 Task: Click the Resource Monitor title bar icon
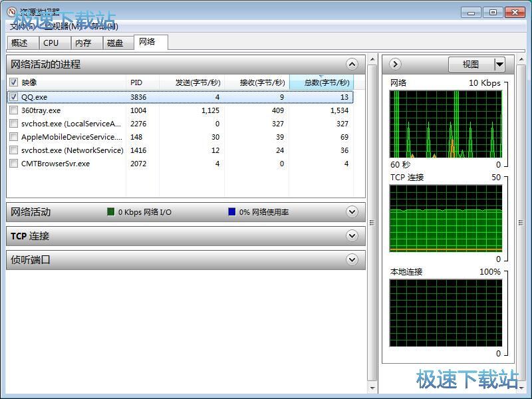tap(12, 11)
